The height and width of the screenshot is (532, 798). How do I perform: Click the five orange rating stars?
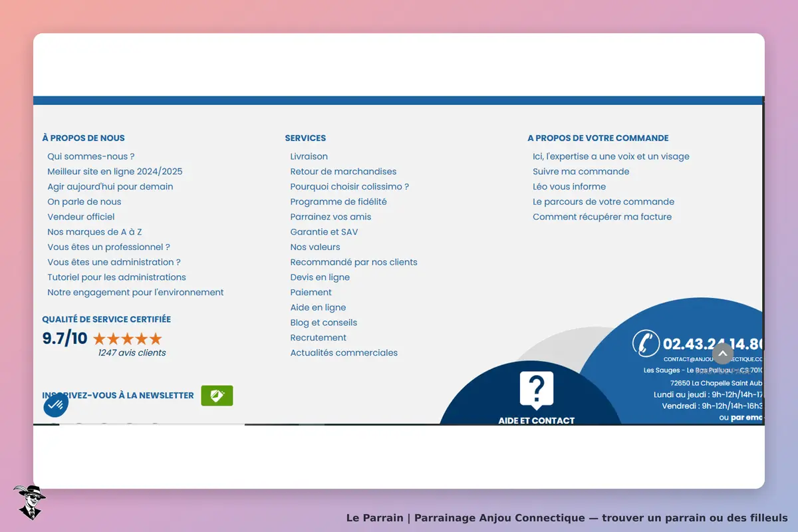[128, 338]
